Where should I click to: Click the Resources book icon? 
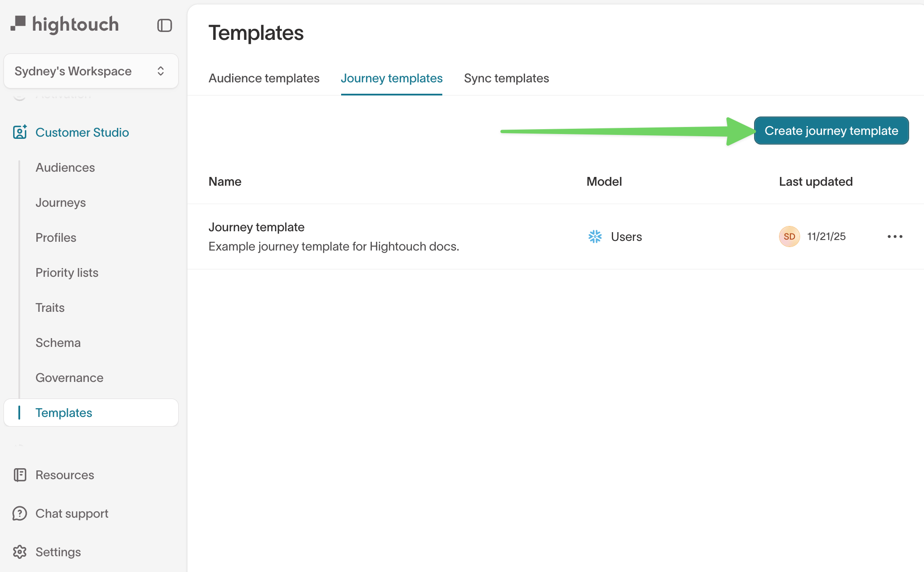click(x=20, y=475)
